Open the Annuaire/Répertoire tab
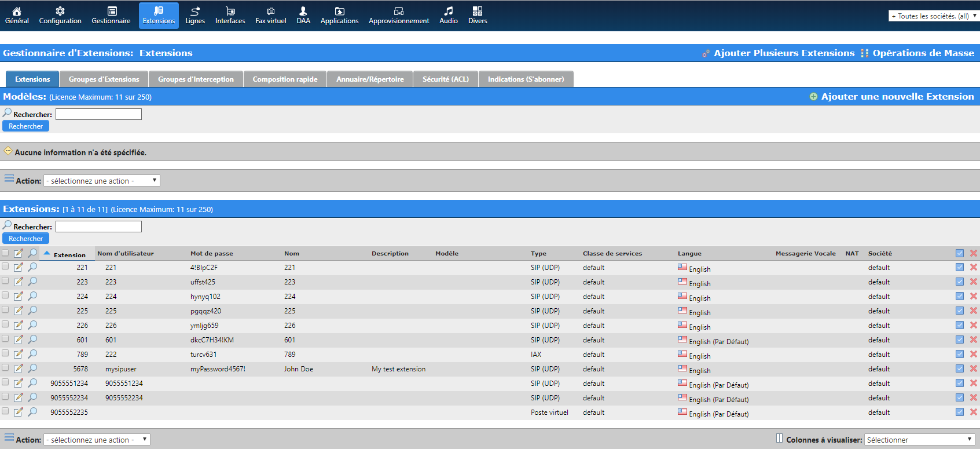 [370, 79]
